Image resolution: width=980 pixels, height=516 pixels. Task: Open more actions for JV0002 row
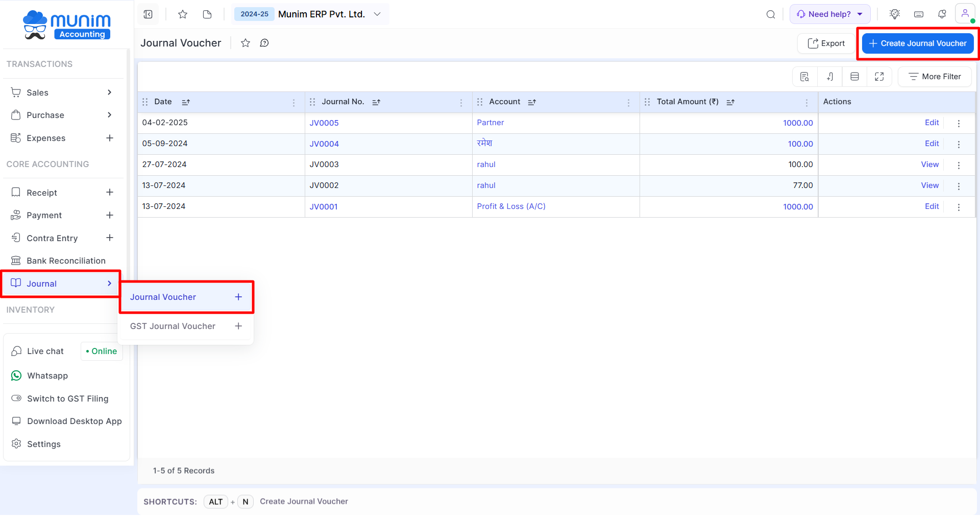coord(959,186)
